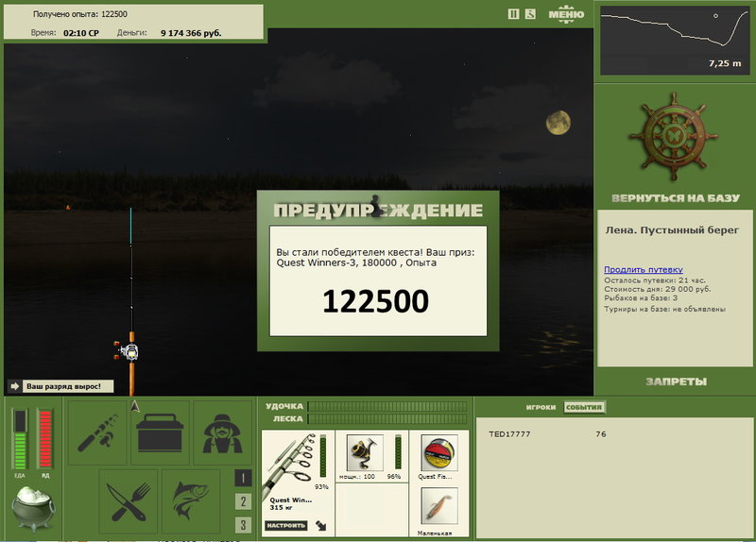The image size is (756, 542).
Task: Open the tackle box inventory icon
Action: point(160,432)
